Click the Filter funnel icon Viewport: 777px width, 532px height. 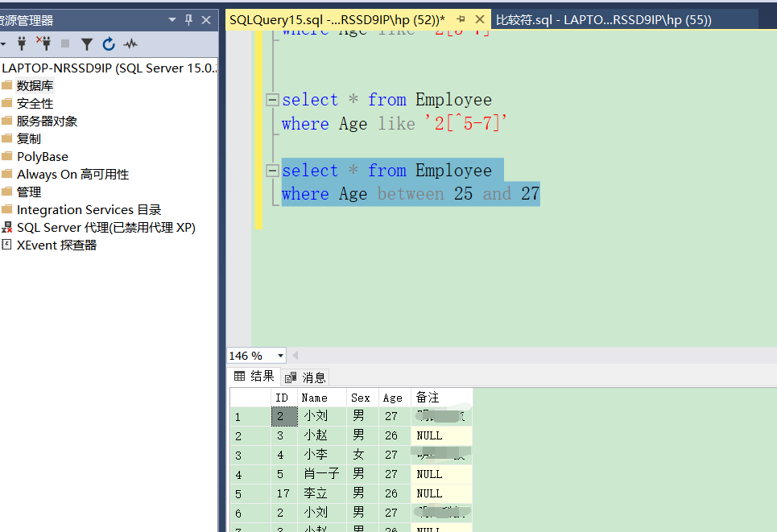pyautogui.click(x=87, y=44)
